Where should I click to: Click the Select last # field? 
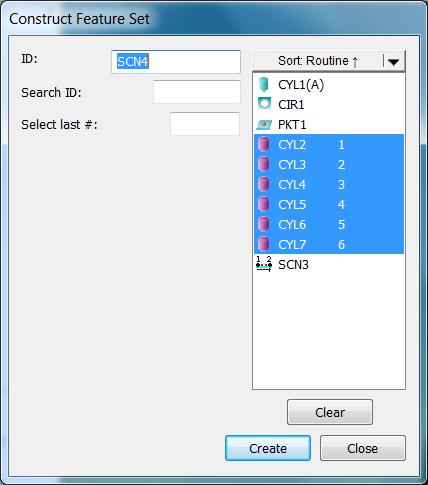tap(205, 124)
